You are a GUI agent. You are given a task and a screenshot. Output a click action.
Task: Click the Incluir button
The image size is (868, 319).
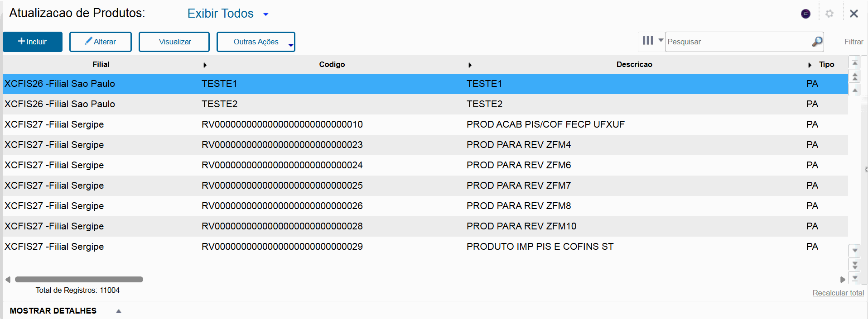pyautogui.click(x=33, y=42)
